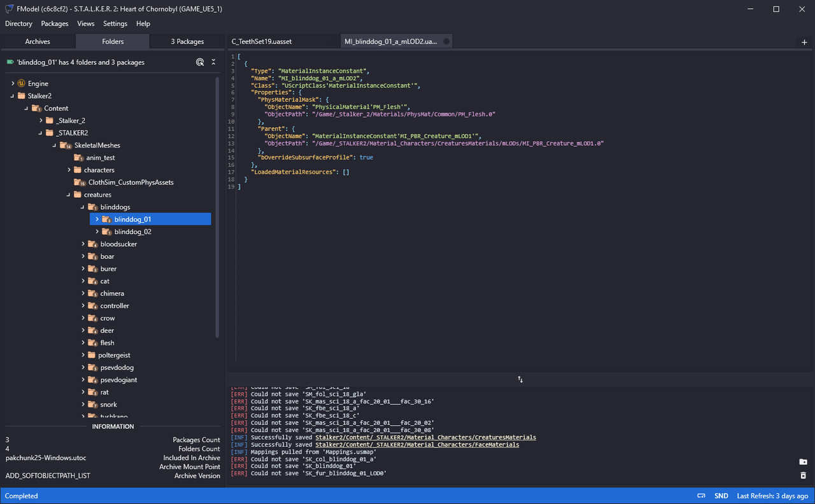
Task: Add a new tab with plus icon
Action: pos(804,42)
